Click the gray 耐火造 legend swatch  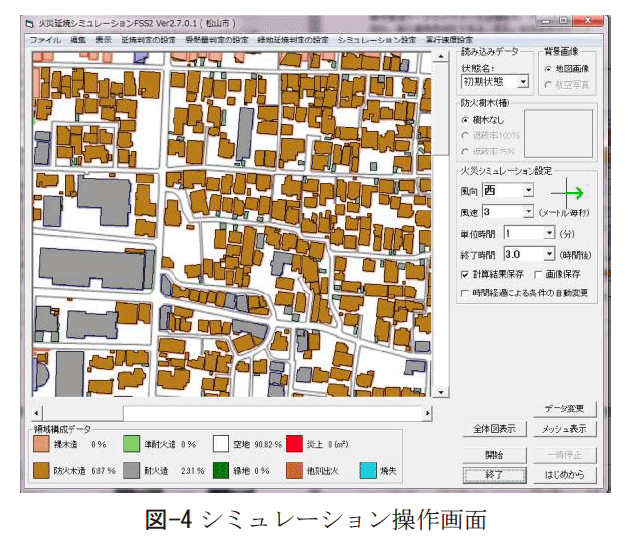130,469
